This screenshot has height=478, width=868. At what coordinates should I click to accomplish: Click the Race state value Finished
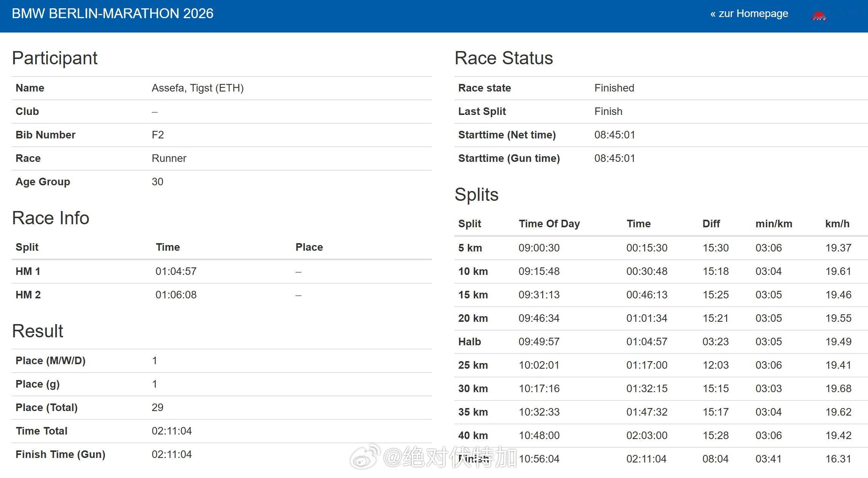(614, 88)
